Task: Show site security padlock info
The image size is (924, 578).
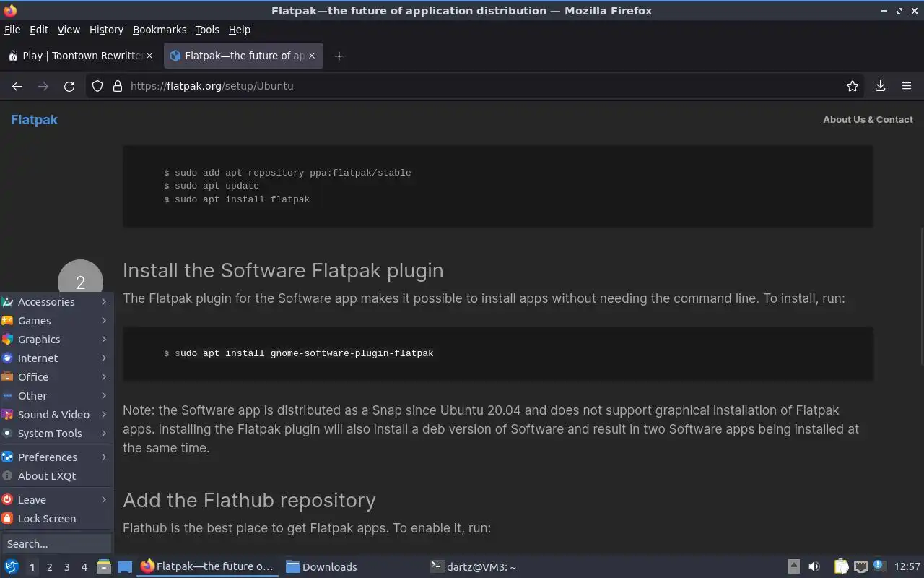Action: pos(118,86)
